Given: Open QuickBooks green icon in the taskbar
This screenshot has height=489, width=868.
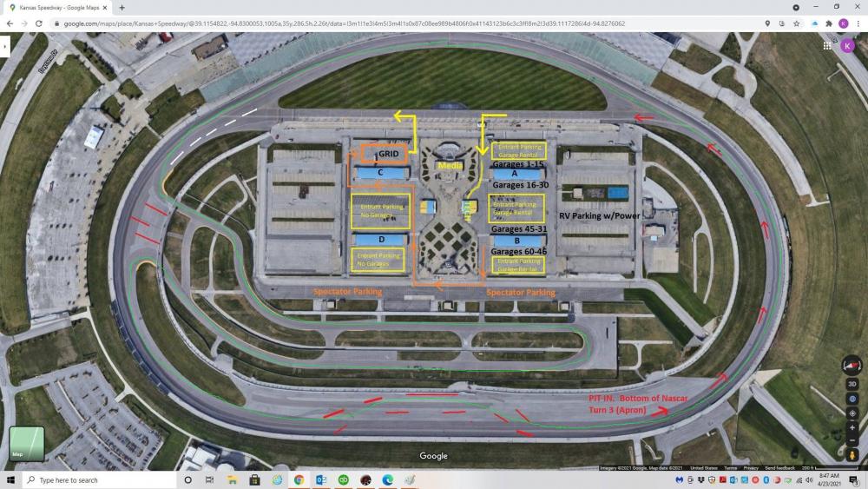Looking at the screenshot, I should coord(343,479).
